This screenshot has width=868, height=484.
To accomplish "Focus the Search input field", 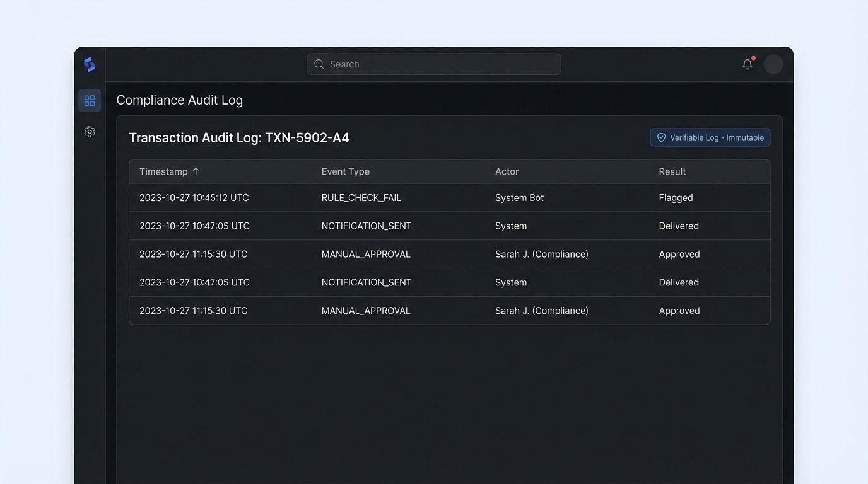I will [442, 64].
